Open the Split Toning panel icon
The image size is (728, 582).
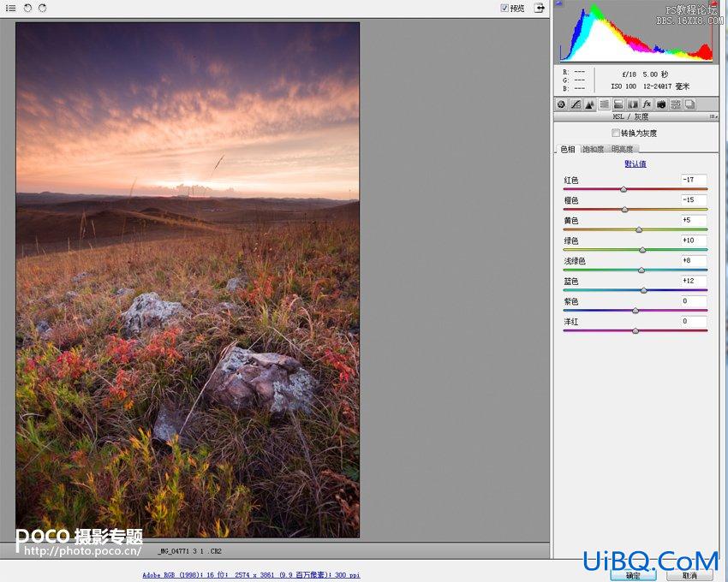[x=618, y=104]
